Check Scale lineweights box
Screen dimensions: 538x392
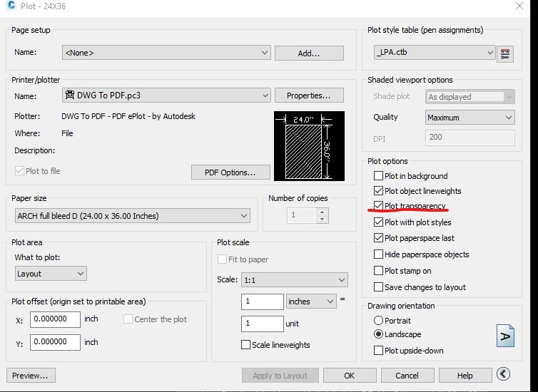click(x=245, y=345)
